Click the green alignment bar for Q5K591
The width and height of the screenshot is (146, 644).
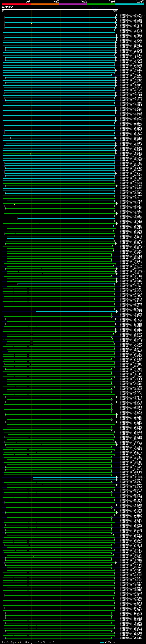(x=59, y=635)
